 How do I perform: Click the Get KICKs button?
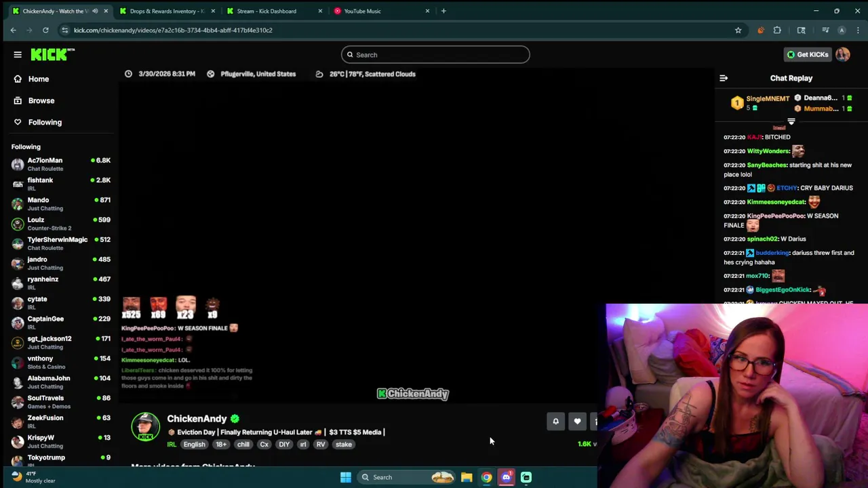pos(807,54)
